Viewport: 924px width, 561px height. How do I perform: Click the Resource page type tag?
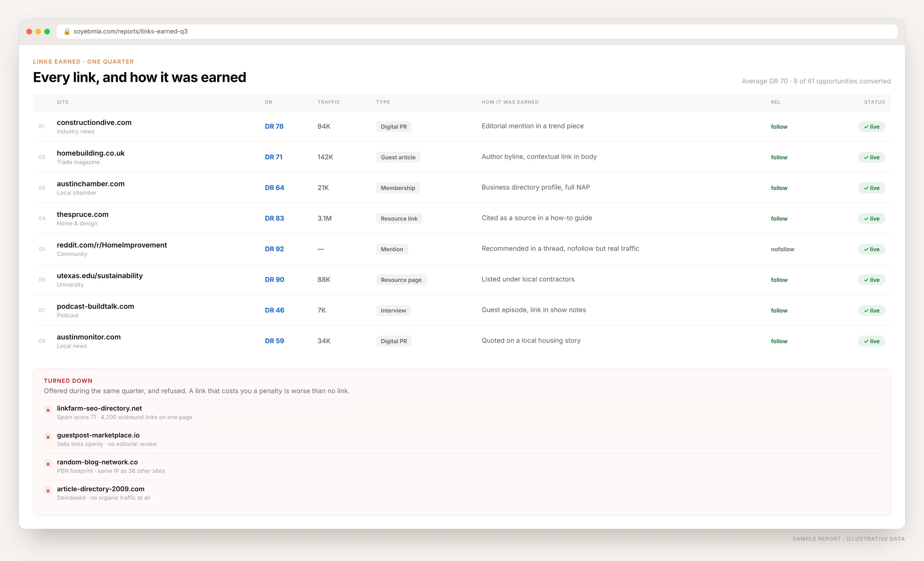tap(401, 280)
